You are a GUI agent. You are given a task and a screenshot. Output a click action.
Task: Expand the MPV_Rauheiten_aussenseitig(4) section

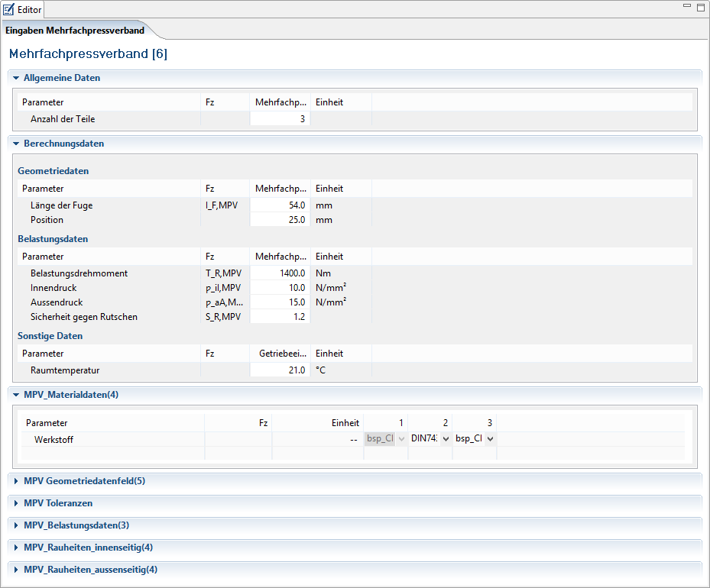[x=16, y=570]
